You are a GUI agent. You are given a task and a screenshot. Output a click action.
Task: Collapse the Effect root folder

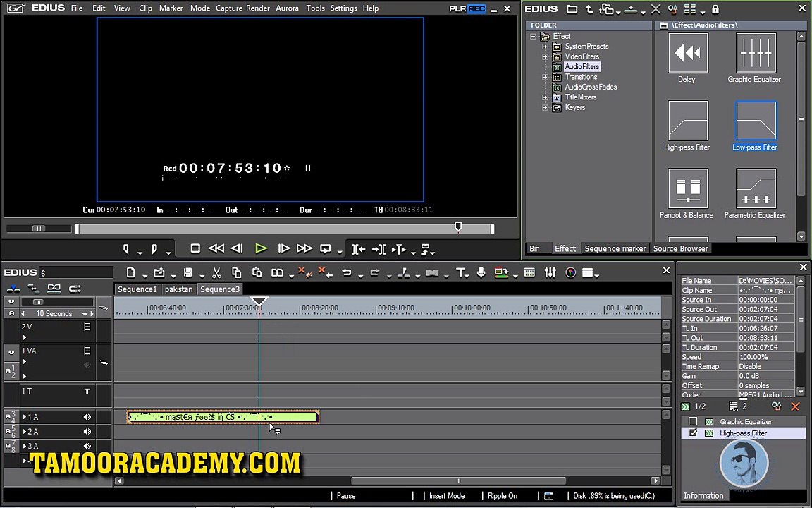533,36
